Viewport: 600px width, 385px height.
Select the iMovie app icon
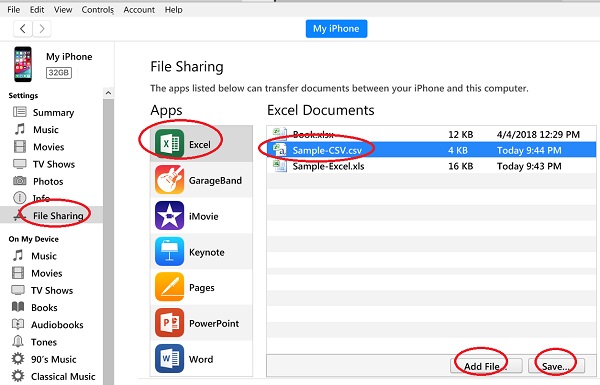pos(170,216)
